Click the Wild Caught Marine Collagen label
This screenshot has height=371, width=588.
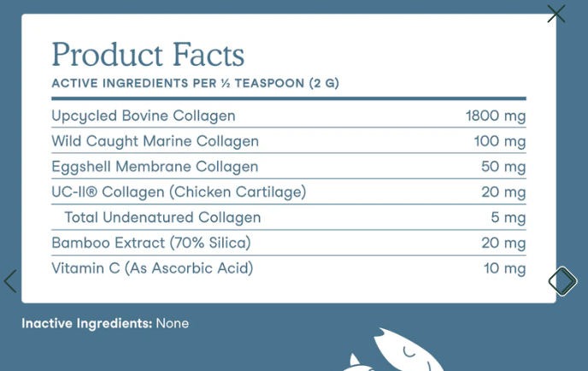click(155, 141)
